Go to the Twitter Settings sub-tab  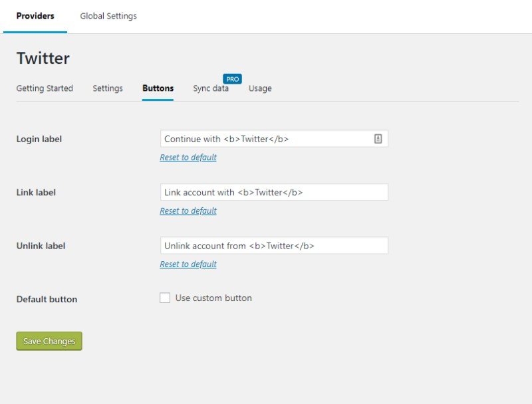tap(108, 88)
